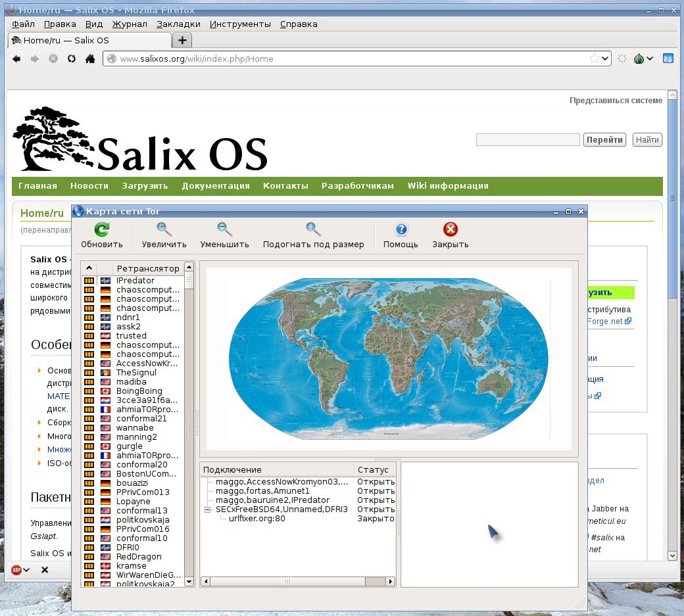The image size is (684, 616).
Task: Refresh the Tor network map with Обновить
Action: point(102,235)
